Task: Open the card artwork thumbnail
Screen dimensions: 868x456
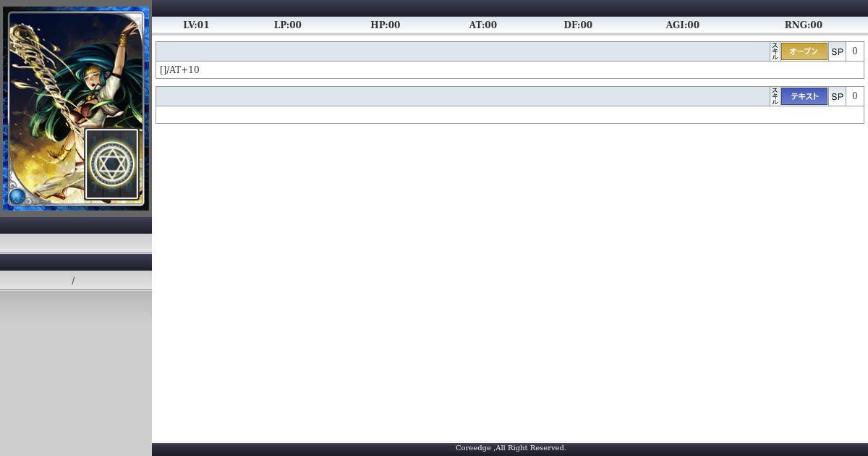Action: (x=76, y=109)
